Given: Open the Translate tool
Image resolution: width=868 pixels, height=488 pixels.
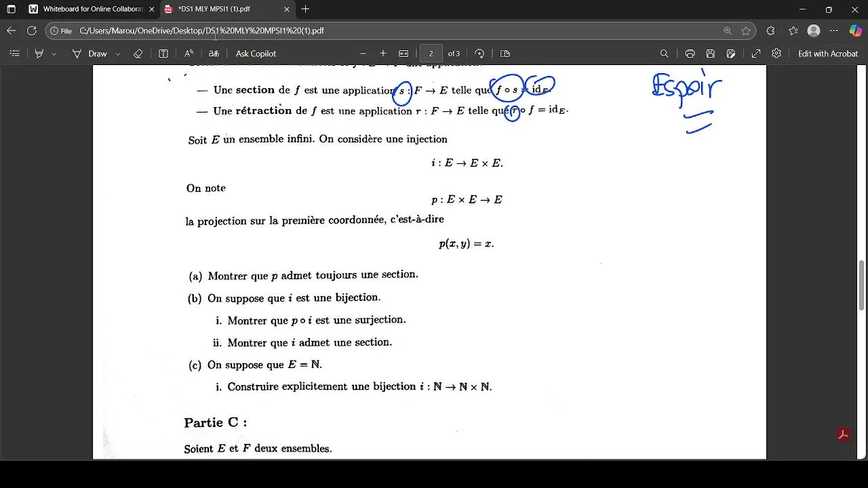Looking at the screenshot, I should click(214, 54).
